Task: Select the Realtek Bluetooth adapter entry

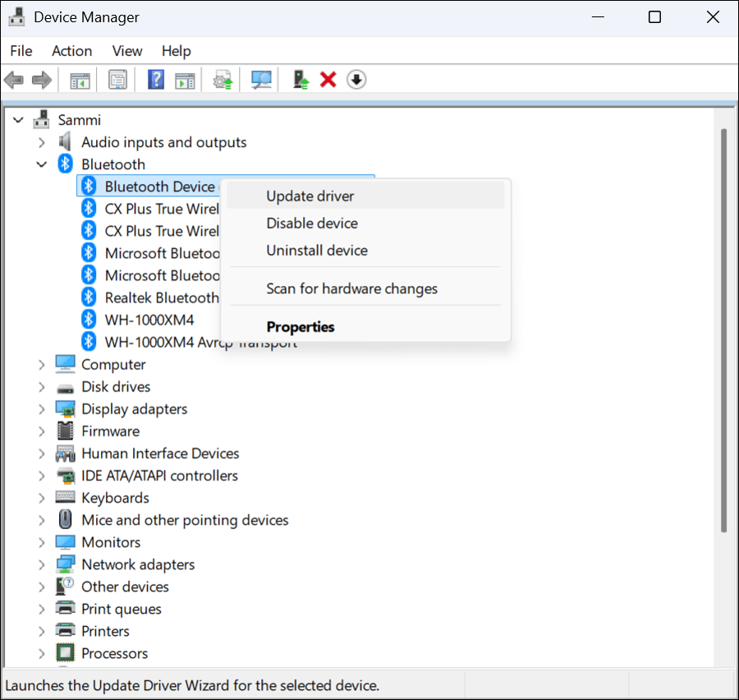Action: 161,297
